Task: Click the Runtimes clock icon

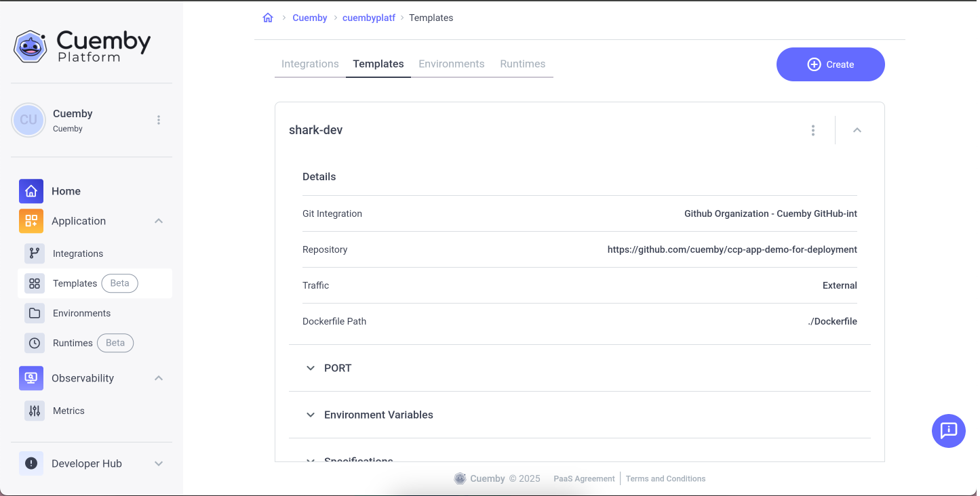Action: pos(35,343)
